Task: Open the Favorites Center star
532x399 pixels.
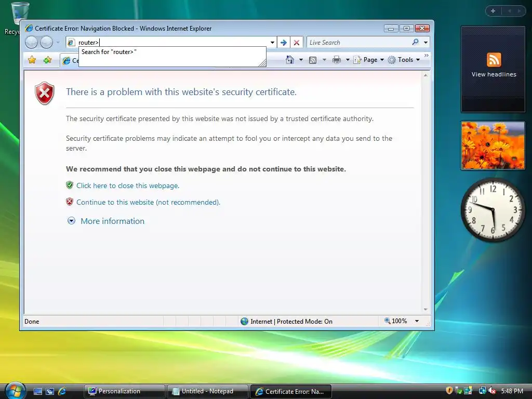Action: pyautogui.click(x=32, y=60)
